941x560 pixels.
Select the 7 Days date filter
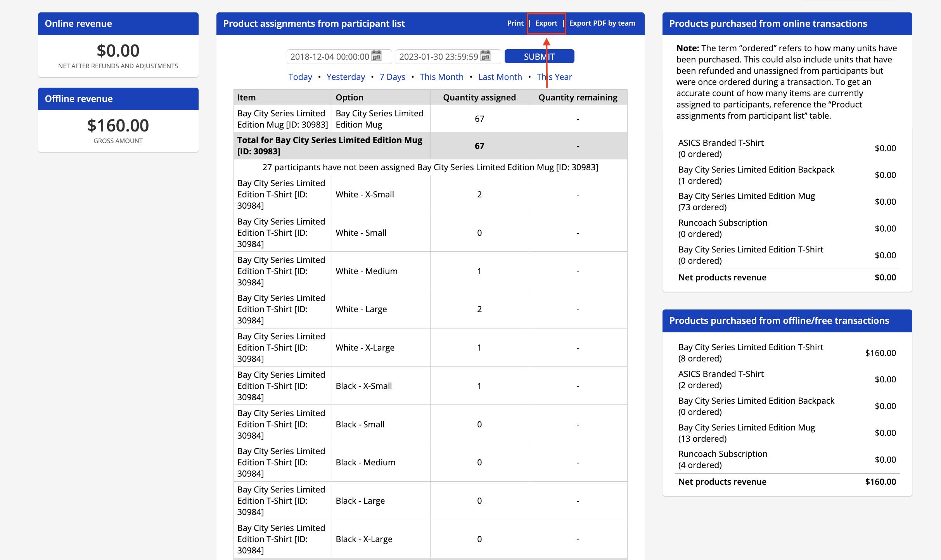[392, 77]
